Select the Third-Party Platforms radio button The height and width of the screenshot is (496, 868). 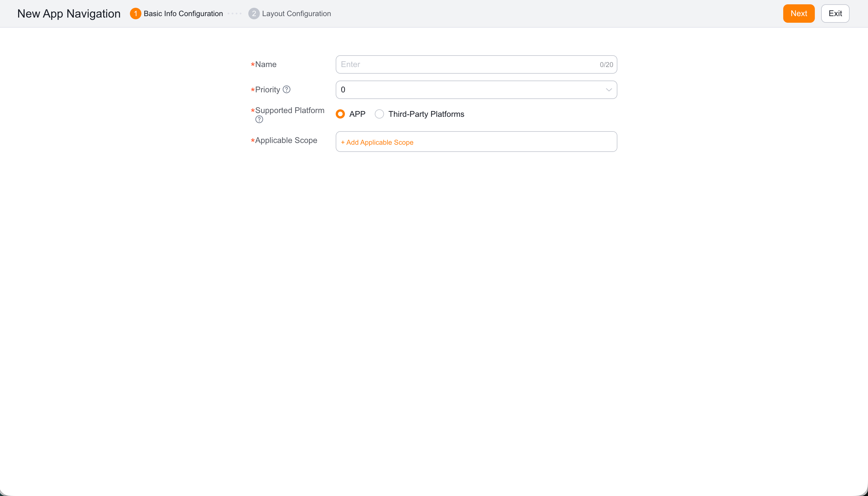point(379,114)
